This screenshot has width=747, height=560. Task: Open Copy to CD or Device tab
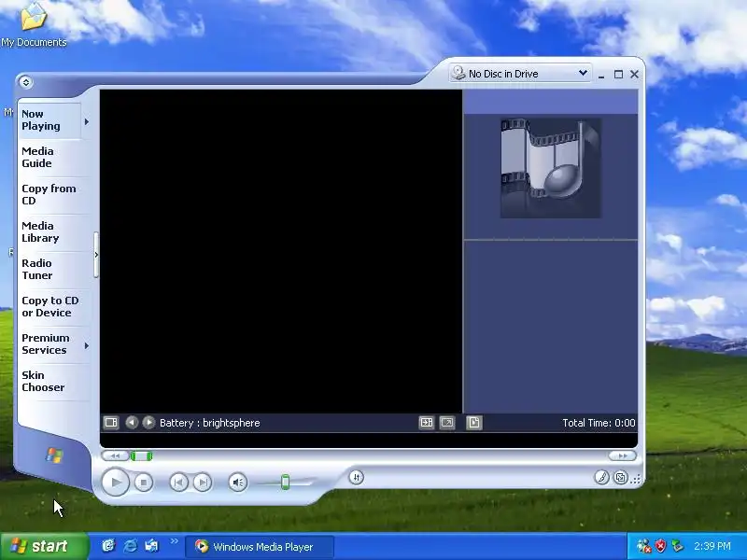54,307
